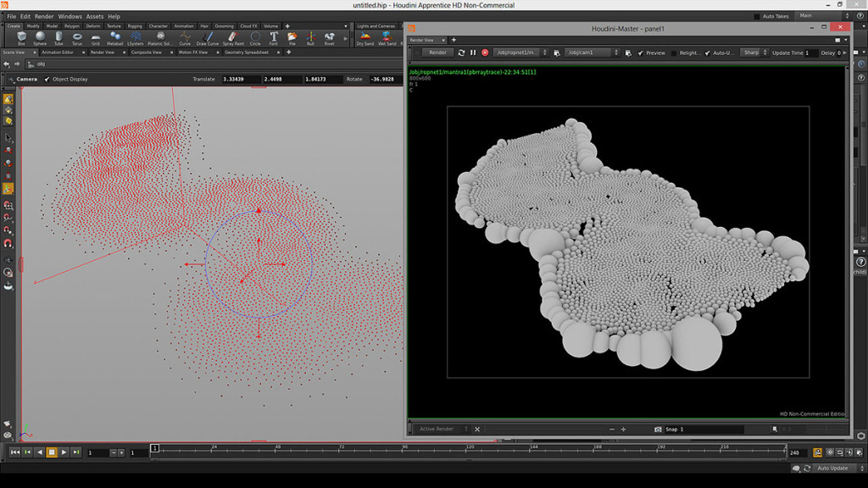The width and height of the screenshot is (868, 488).
Task: Select the Platonic Solids shelf tool
Action: pos(161,37)
